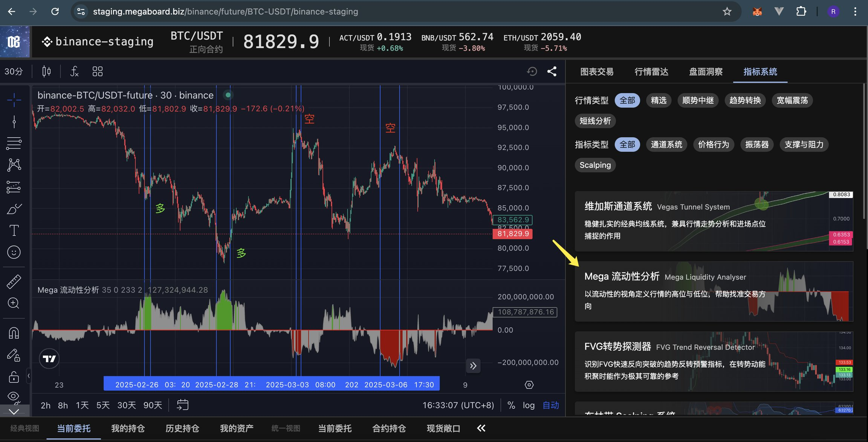Select the ruler measure tool
Screen dimensions: 868x442
(x=14, y=281)
